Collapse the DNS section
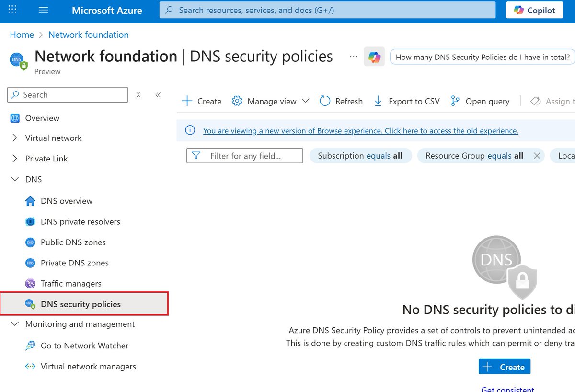This screenshot has height=392, width=575. [x=15, y=179]
